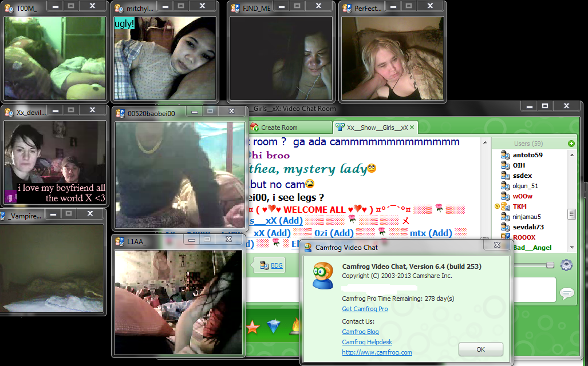Open the room settings gear icon
588x366 pixels.
pos(566,265)
